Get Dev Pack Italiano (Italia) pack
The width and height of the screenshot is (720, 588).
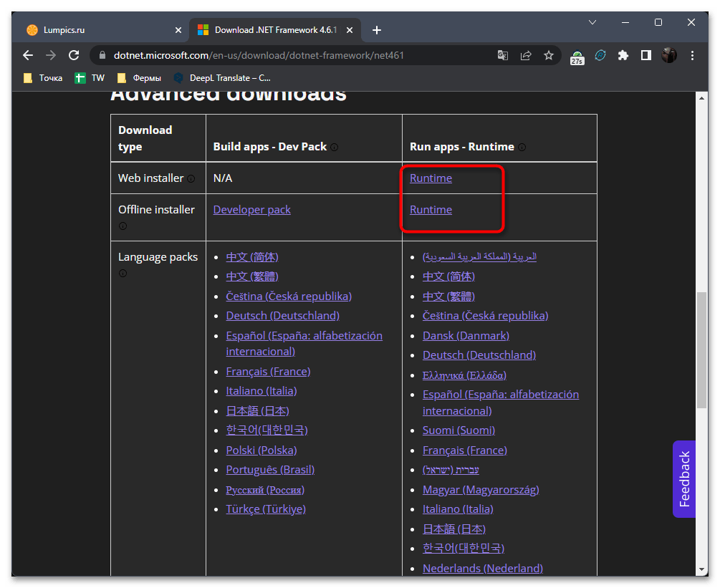[261, 391]
